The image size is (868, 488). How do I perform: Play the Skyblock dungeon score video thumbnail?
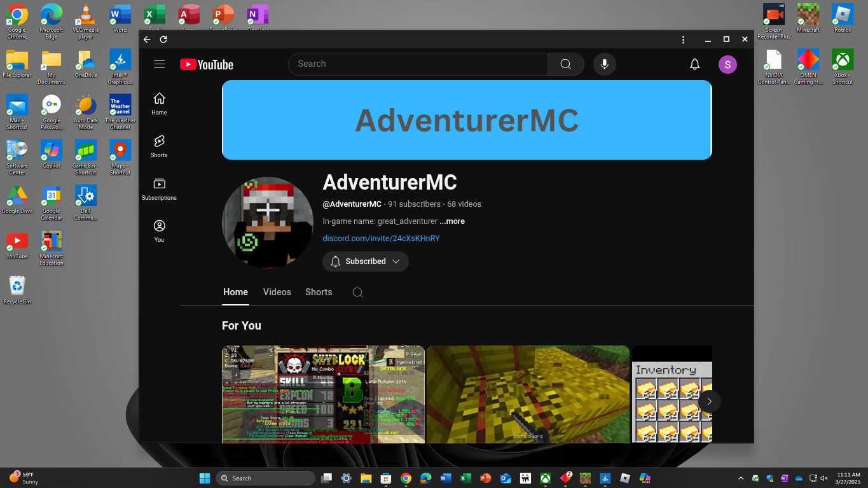(323, 394)
